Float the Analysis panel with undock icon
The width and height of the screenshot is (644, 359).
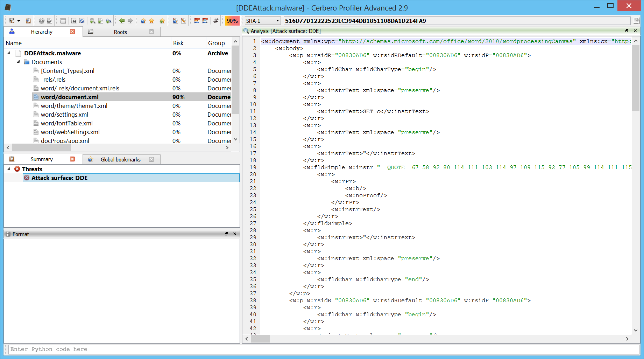627,31
